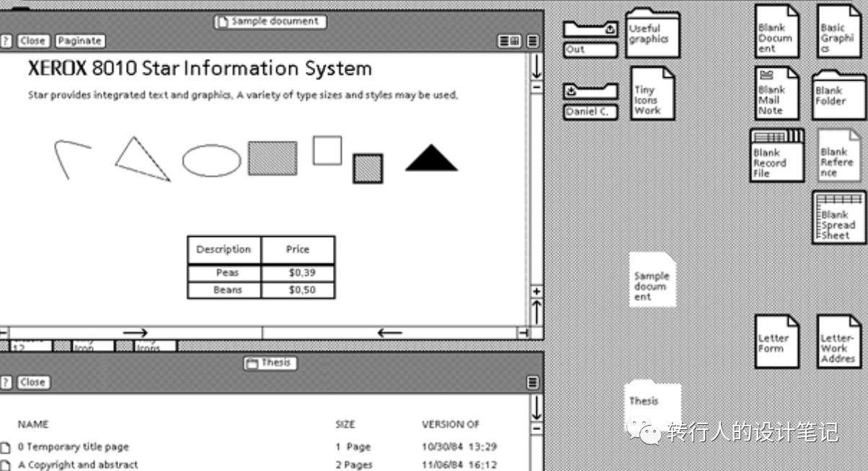
Task: Click the 11/06/84 16:12 version date
Action: pos(459,465)
